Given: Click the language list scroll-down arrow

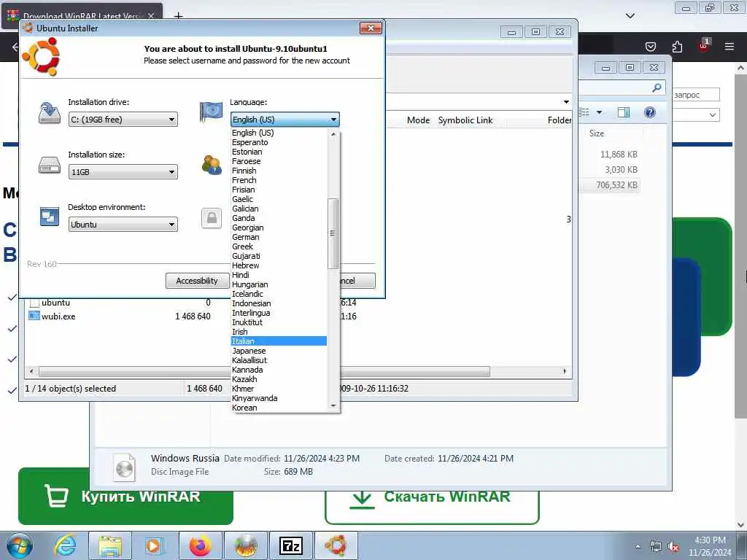Looking at the screenshot, I should coord(333,406).
